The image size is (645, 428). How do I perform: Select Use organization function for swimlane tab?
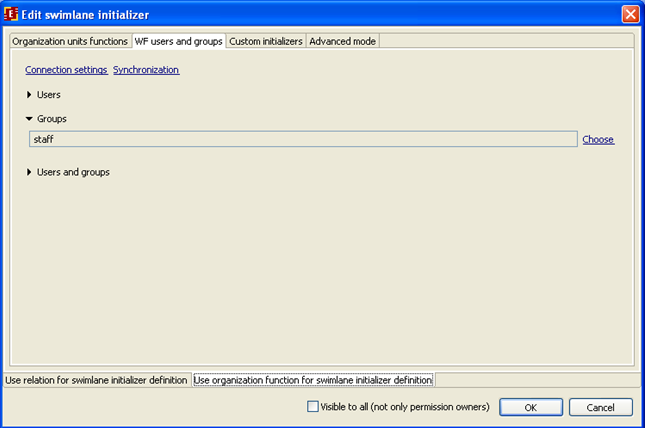pos(313,380)
